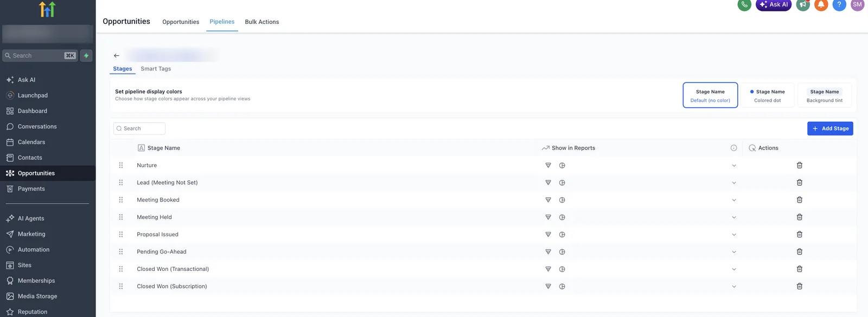Image resolution: width=868 pixels, height=317 pixels.
Task: Toggle funnel chart for Meeting Held
Action: point(548,217)
